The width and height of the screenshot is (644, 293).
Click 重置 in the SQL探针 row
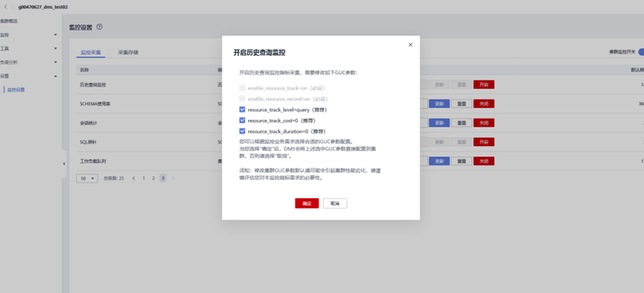click(462, 142)
